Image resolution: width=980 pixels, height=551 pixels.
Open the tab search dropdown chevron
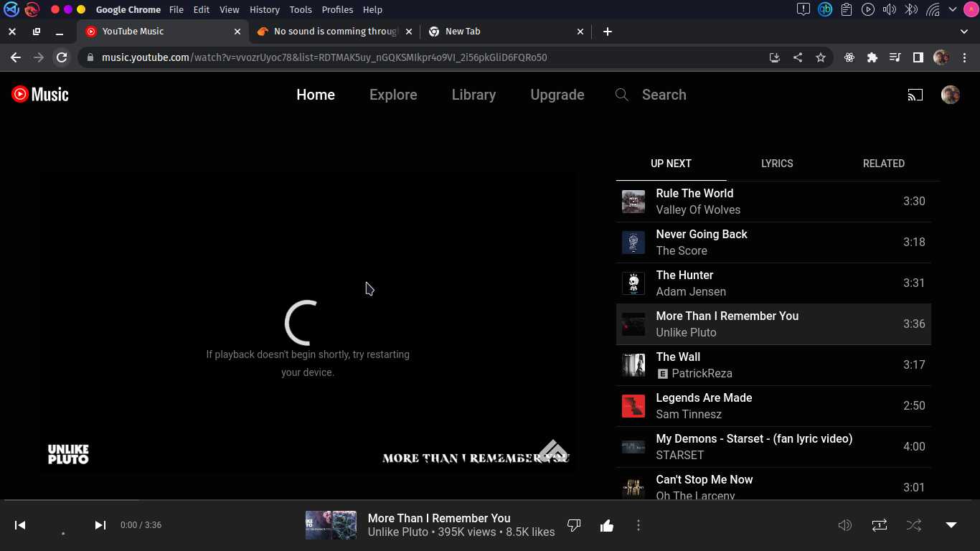tap(964, 32)
